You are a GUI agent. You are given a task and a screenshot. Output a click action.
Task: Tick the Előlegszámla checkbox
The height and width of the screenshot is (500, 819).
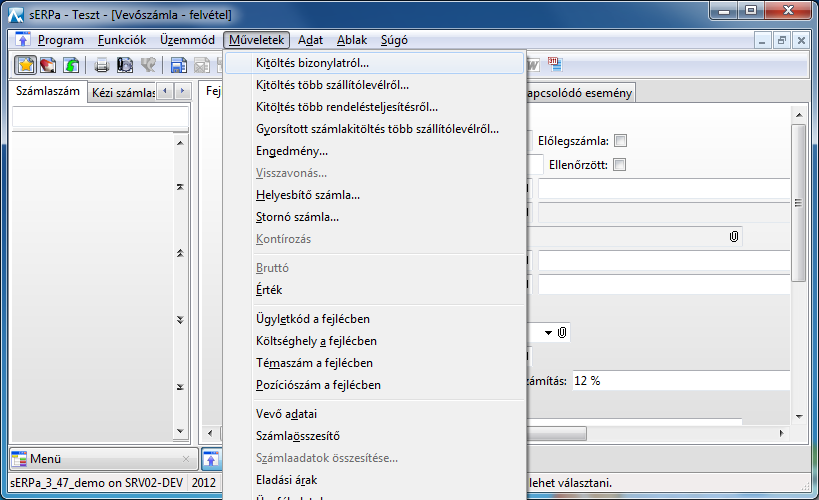(x=621, y=141)
